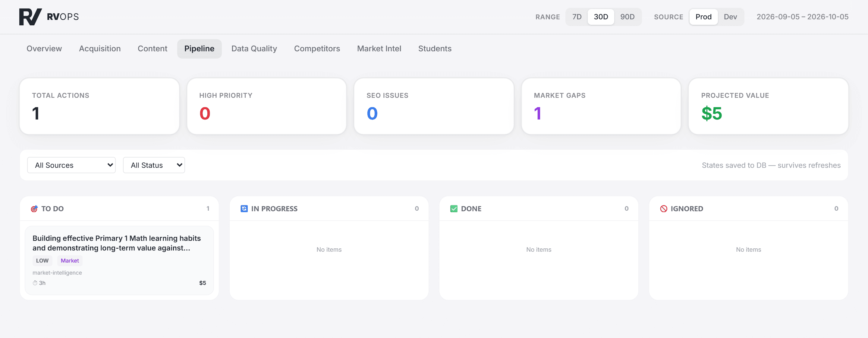
Task: Click the Total Actions card
Action: 99,106
